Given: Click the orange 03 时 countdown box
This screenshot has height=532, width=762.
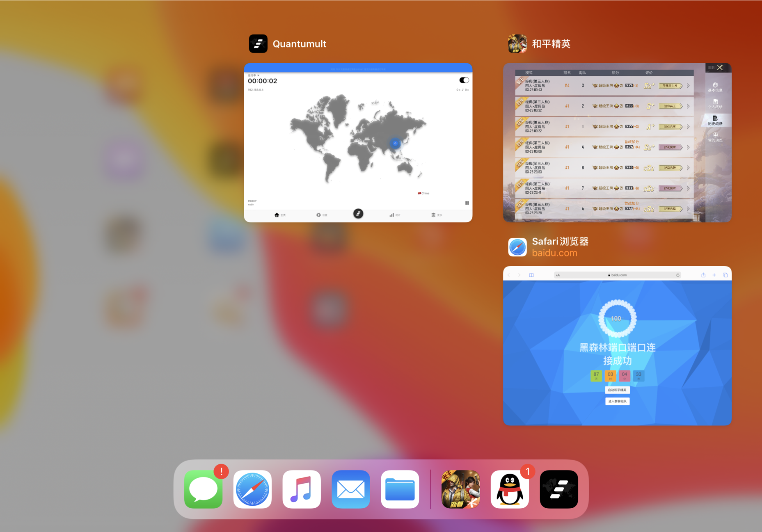Looking at the screenshot, I should pyautogui.click(x=610, y=376).
